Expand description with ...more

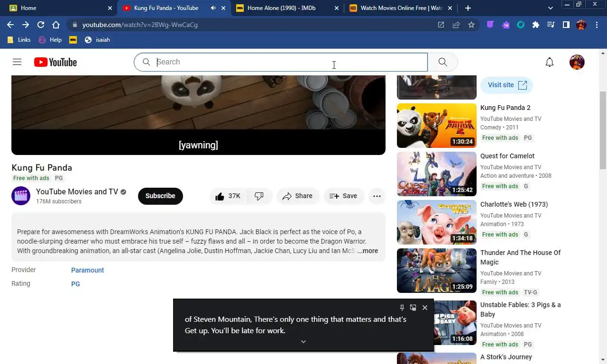click(x=368, y=251)
